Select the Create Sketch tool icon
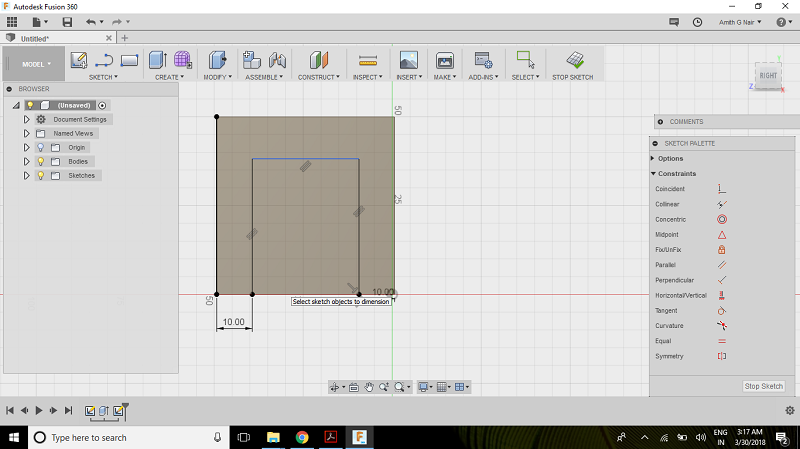 coord(79,60)
